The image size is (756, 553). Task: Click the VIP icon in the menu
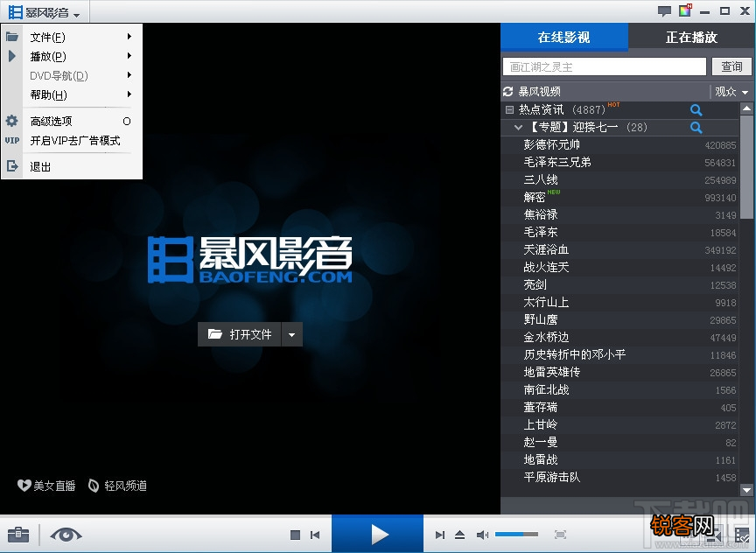(12, 140)
